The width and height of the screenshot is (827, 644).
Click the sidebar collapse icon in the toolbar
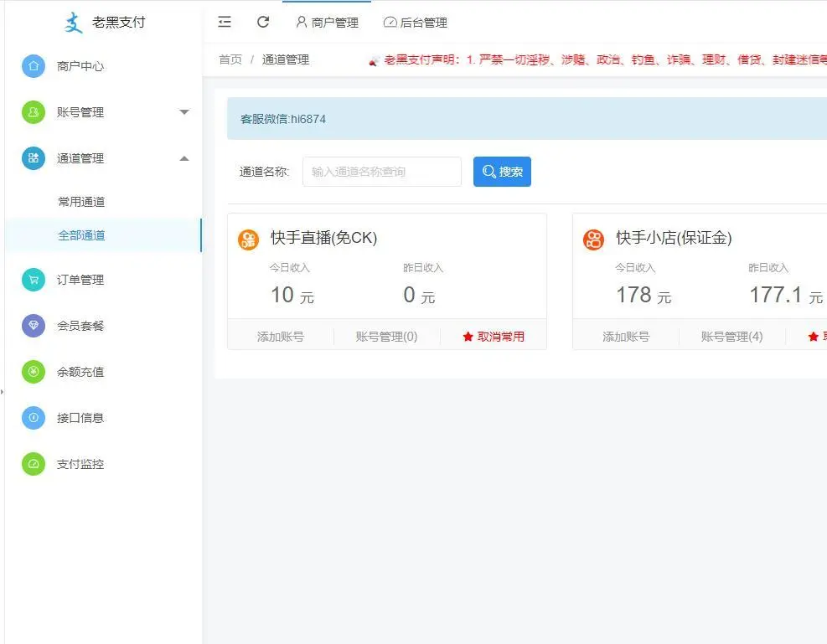pyautogui.click(x=224, y=22)
